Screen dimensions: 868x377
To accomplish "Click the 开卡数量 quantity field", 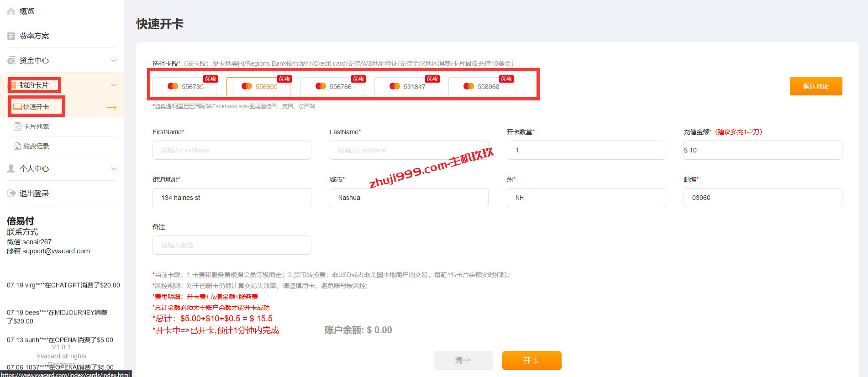I will coord(586,150).
